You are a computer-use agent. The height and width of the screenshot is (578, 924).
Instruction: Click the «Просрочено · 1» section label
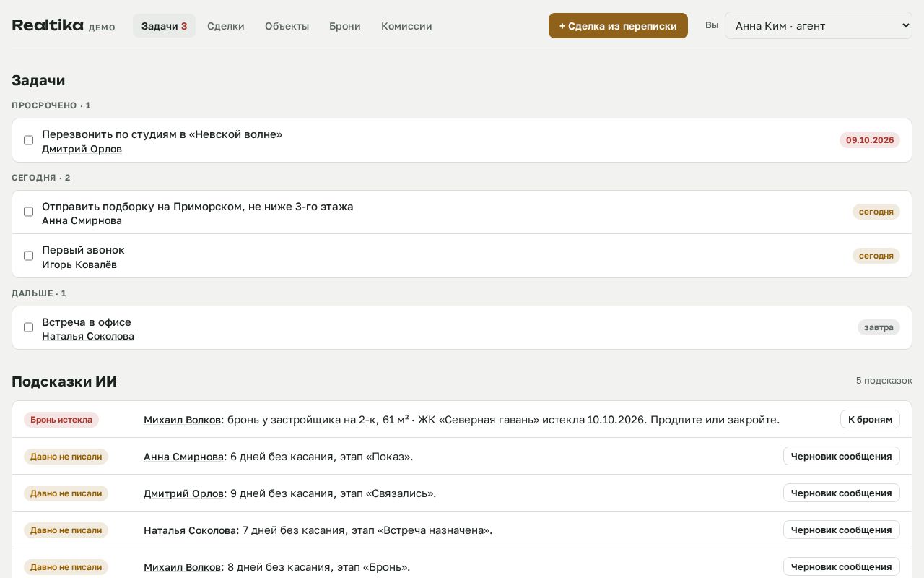[x=51, y=105]
